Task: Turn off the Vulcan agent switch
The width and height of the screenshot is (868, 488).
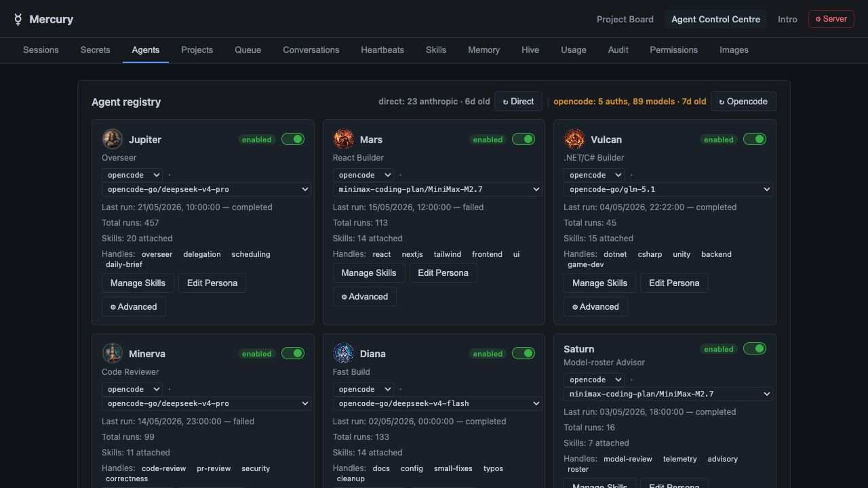Action: (x=755, y=139)
